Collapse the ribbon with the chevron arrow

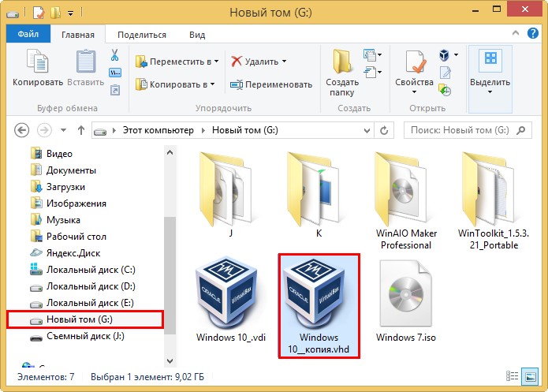[x=516, y=33]
